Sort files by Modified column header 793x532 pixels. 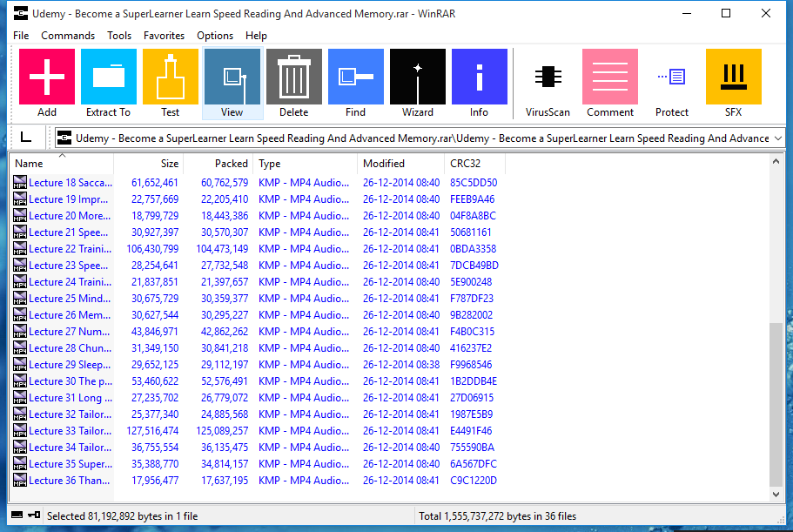tap(401, 164)
